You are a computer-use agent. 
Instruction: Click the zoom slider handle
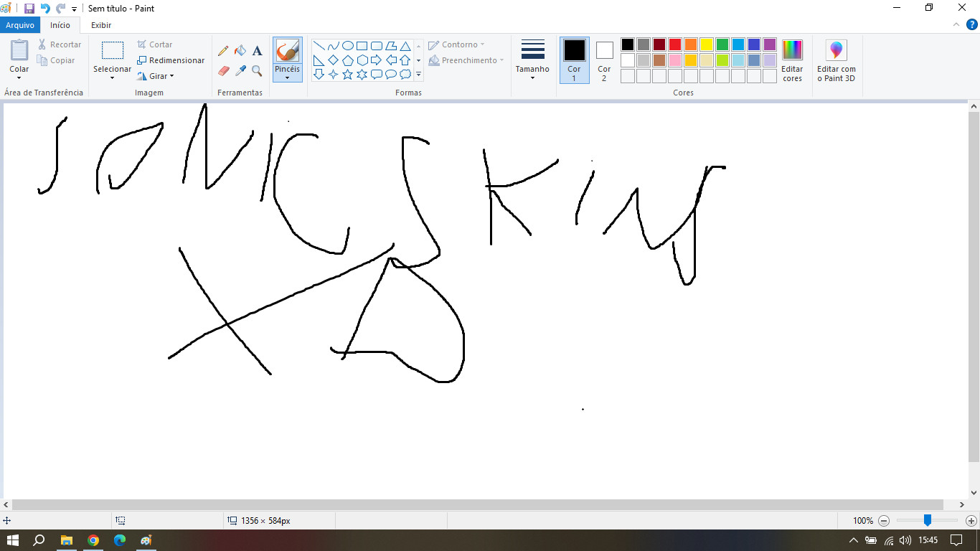(x=927, y=520)
